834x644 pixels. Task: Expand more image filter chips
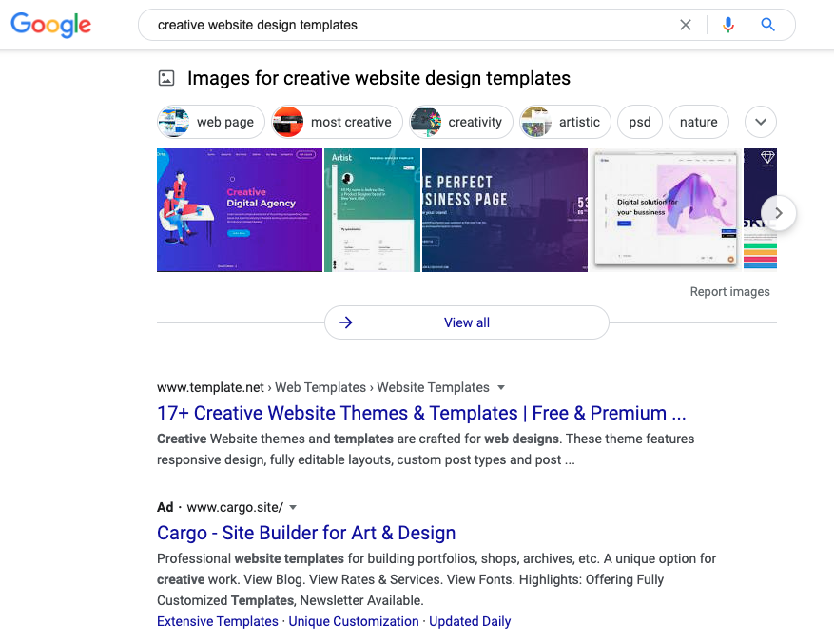[x=761, y=122]
